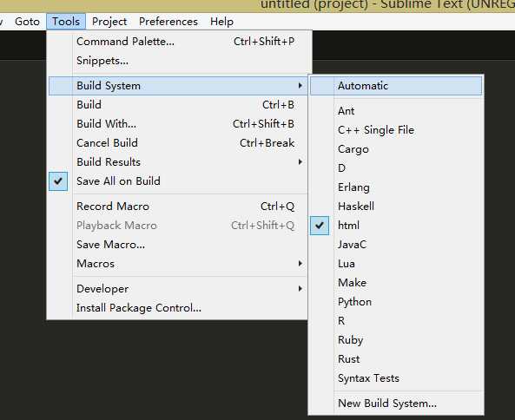Select Syntax Tests build system

396,378
